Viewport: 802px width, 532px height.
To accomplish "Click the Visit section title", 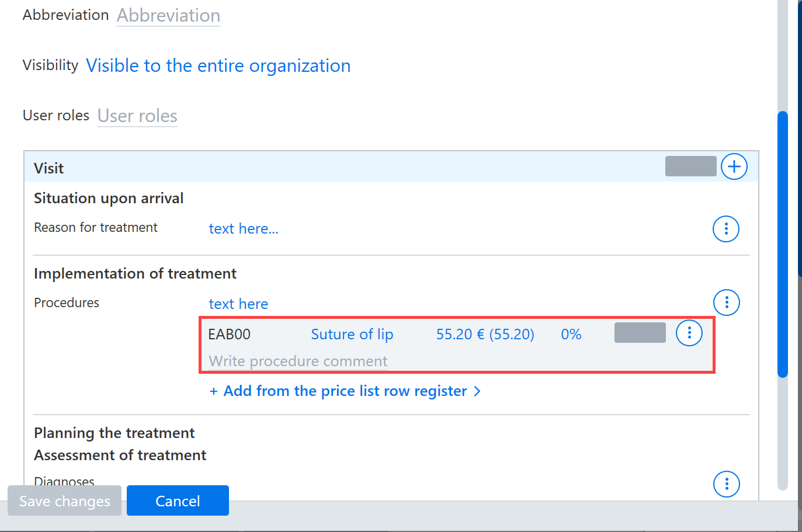I will [48, 169].
